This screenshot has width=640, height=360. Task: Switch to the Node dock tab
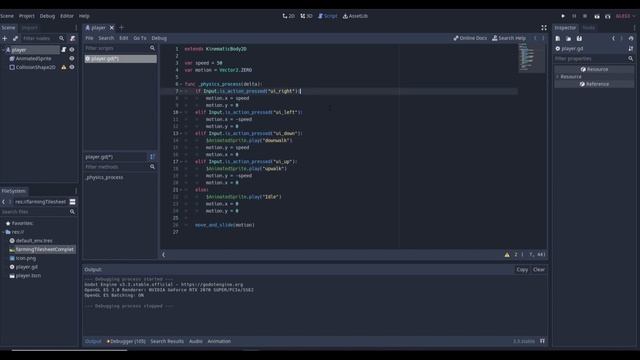(x=589, y=28)
